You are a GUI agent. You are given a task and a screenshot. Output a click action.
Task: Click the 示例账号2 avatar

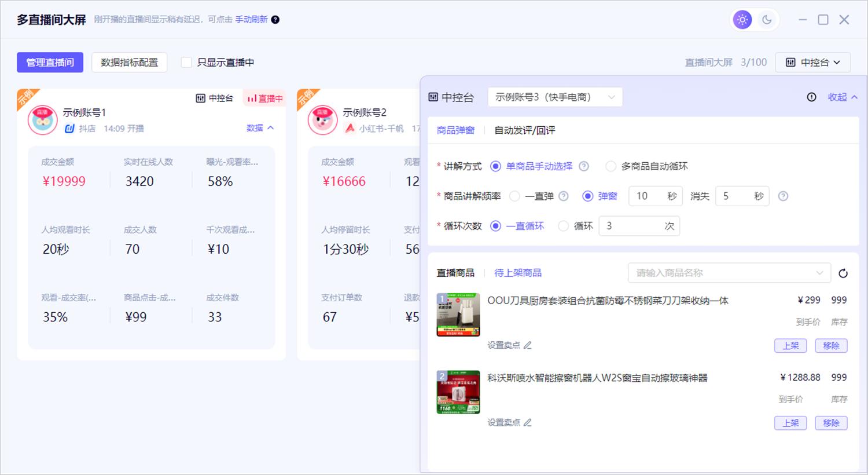(x=322, y=120)
